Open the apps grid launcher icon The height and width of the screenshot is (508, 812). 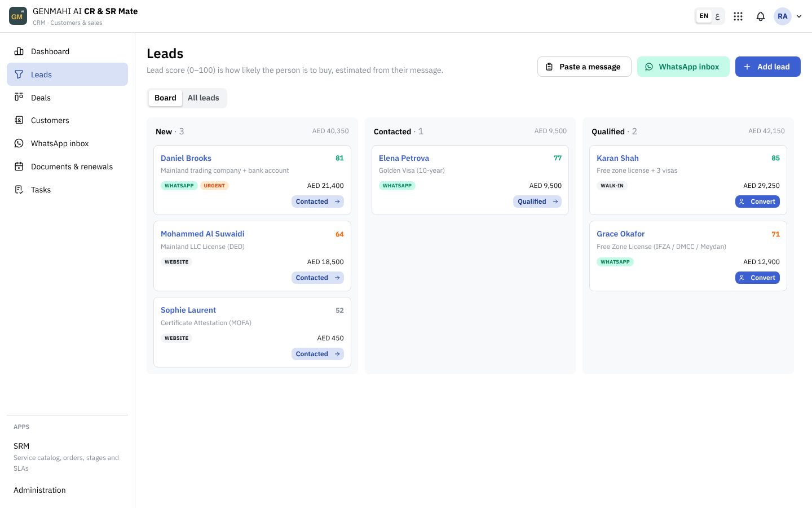(x=738, y=16)
